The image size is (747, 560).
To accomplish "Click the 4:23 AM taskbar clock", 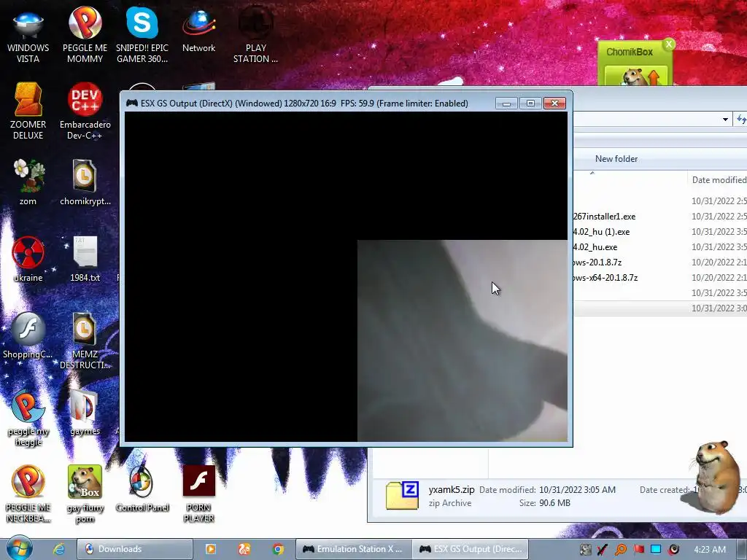I will (x=710, y=550).
